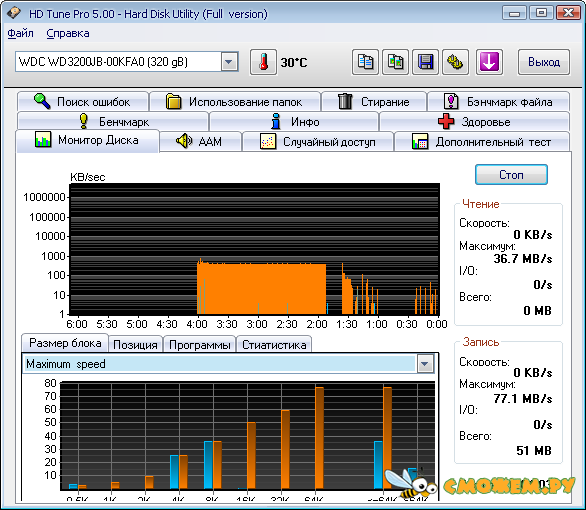
Task: Click the Maximum speed combo box field
Action: (x=229, y=364)
